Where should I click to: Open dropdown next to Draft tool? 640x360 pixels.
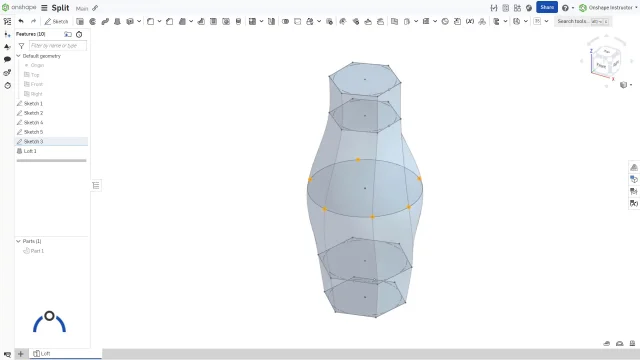point(191,21)
